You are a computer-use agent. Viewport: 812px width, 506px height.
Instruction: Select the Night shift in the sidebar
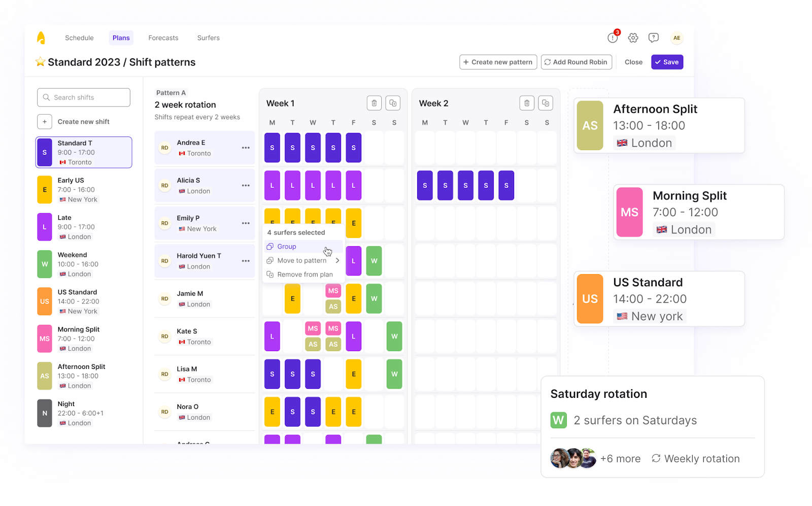coord(84,413)
